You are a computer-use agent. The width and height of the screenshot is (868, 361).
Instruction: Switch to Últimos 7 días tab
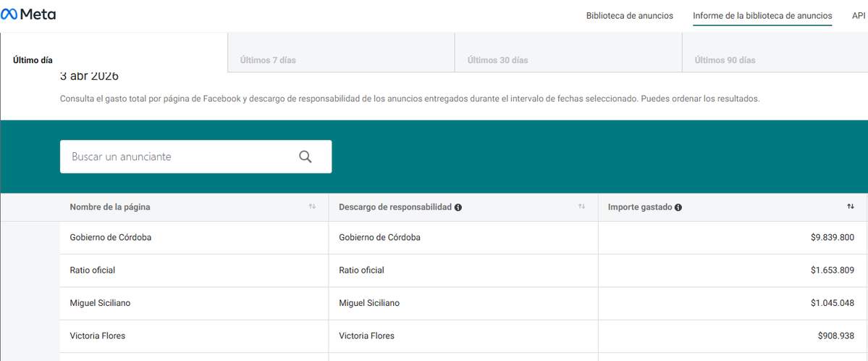[341, 52]
